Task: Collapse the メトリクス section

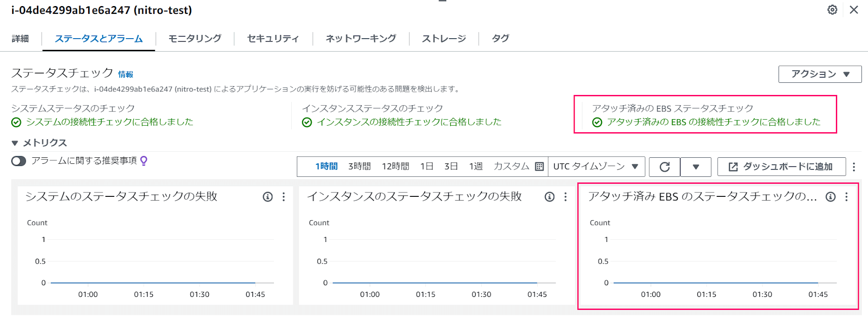Action: [39, 143]
